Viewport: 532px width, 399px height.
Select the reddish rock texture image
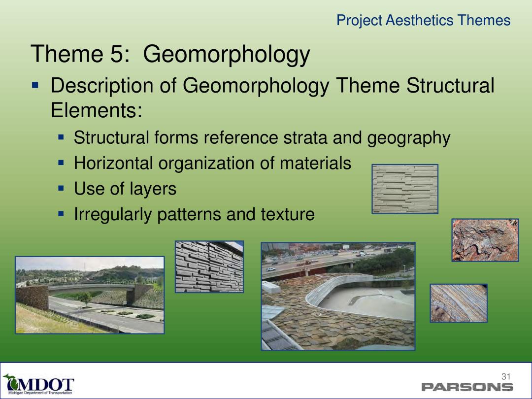coord(485,240)
